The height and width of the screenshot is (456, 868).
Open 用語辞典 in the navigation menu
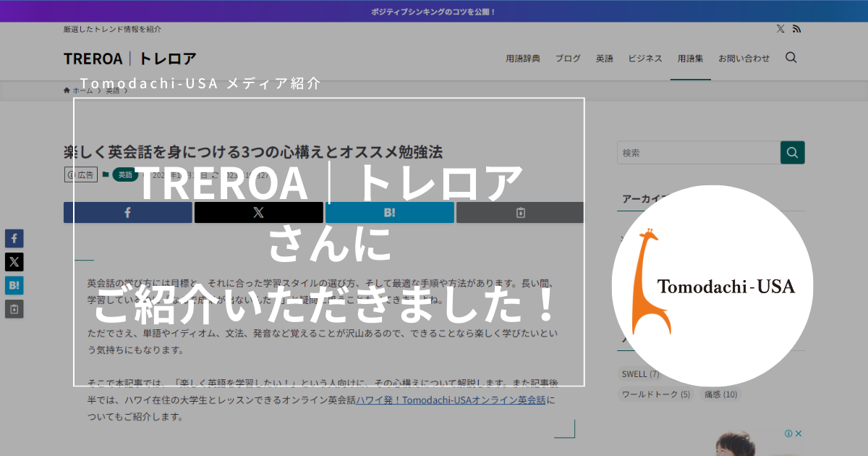pos(523,59)
